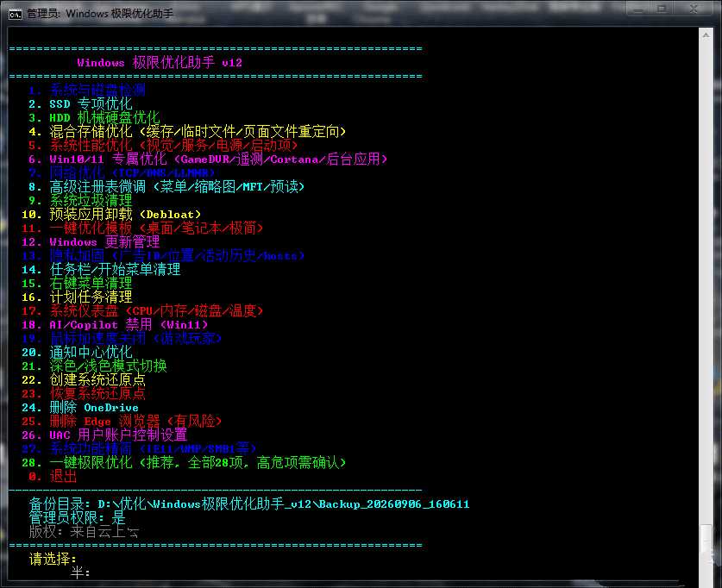
Task: Select menu line '13. 隐私加固'
Action: pyautogui.click(x=163, y=256)
